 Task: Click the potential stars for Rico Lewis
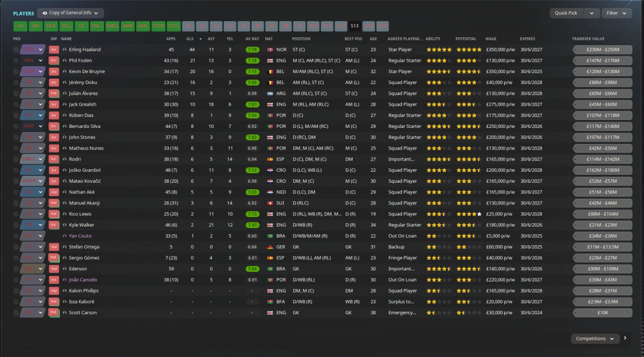[468, 214]
